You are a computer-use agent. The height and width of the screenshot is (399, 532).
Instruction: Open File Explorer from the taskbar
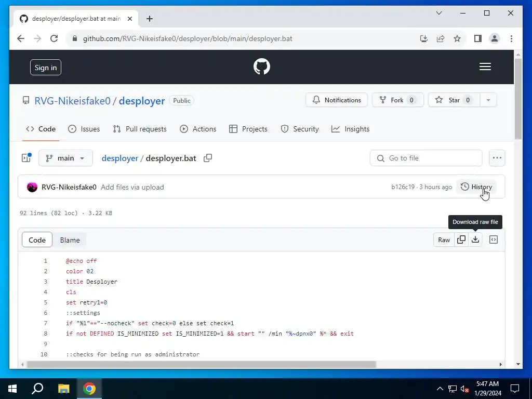63,389
